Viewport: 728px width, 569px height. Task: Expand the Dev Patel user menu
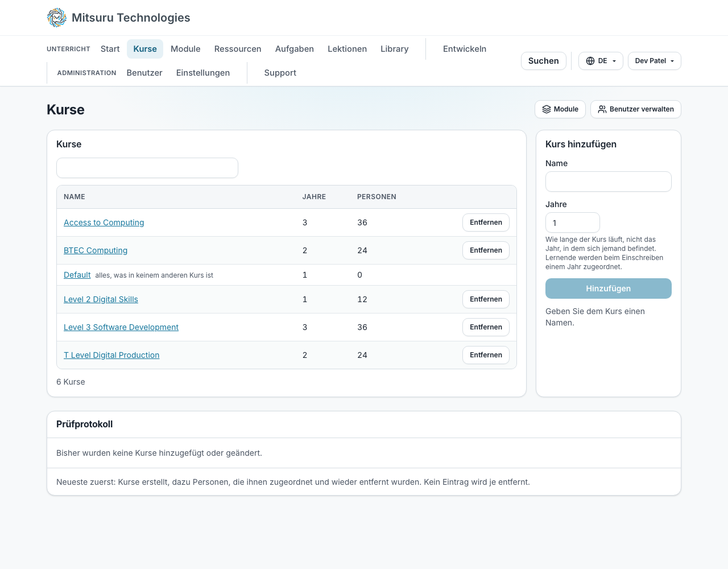point(654,61)
